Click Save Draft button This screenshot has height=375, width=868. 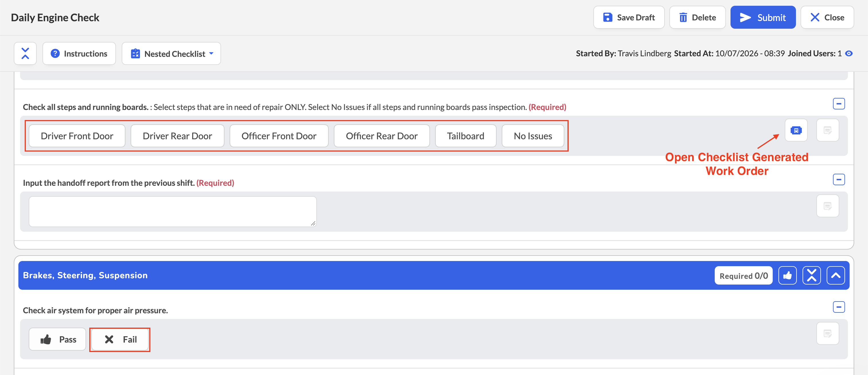[x=629, y=17]
